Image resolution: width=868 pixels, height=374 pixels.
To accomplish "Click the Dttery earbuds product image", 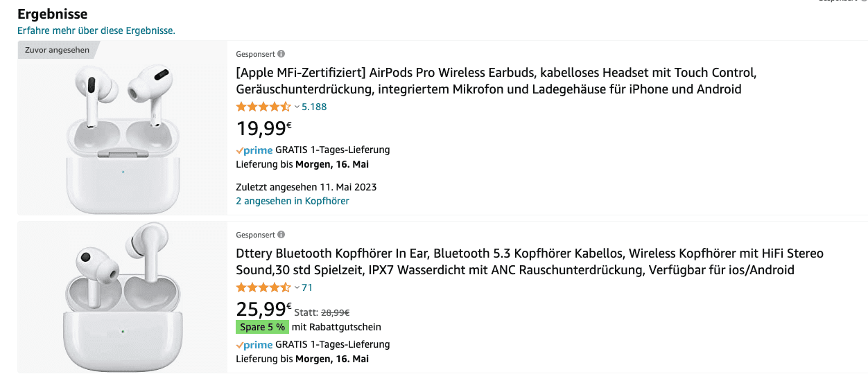I will tap(123, 298).
